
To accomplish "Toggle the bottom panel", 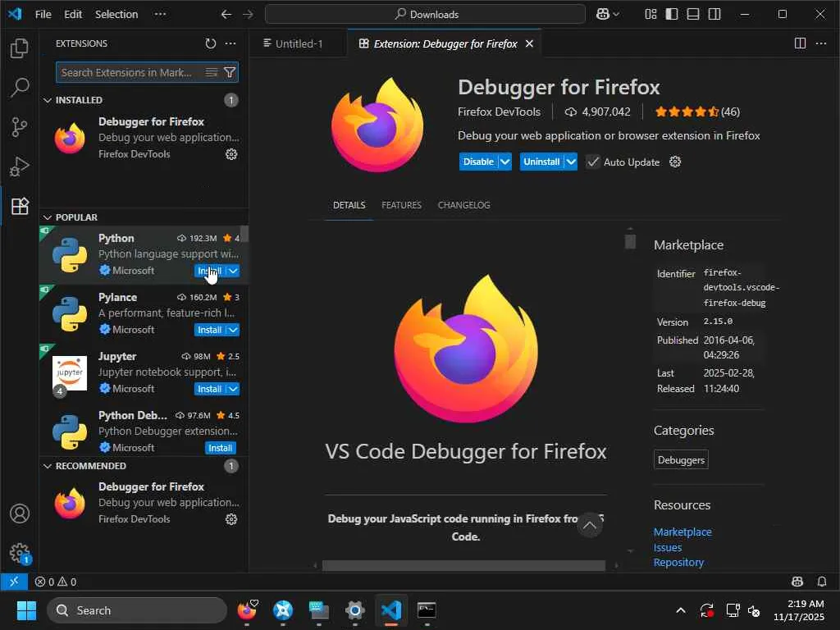I will click(693, 15).
